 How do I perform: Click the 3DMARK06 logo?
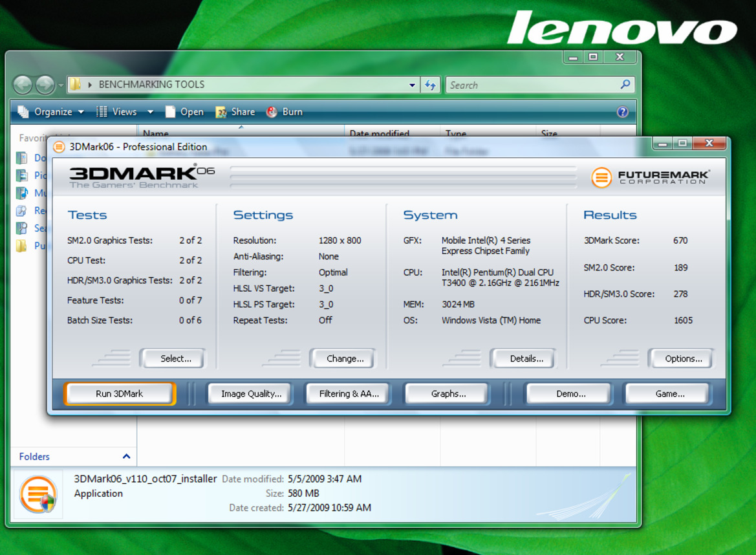(142, 177)
